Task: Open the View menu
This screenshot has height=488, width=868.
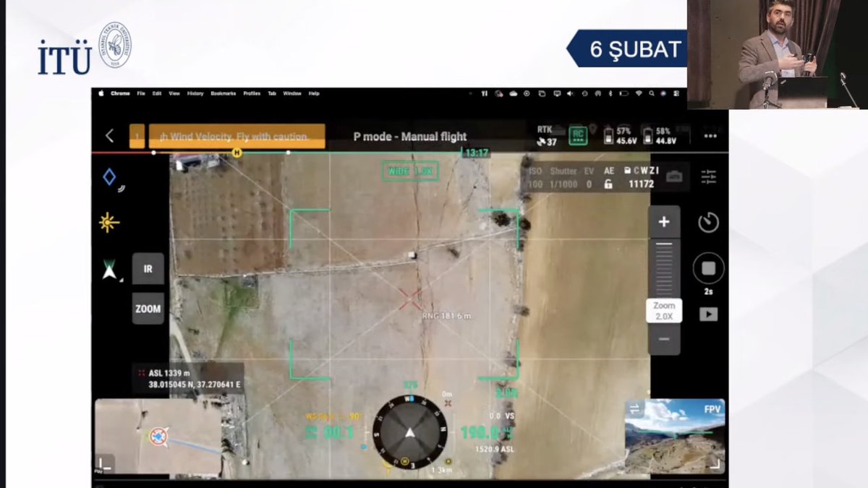Action: pyautogui.click(x=174, y=93)
